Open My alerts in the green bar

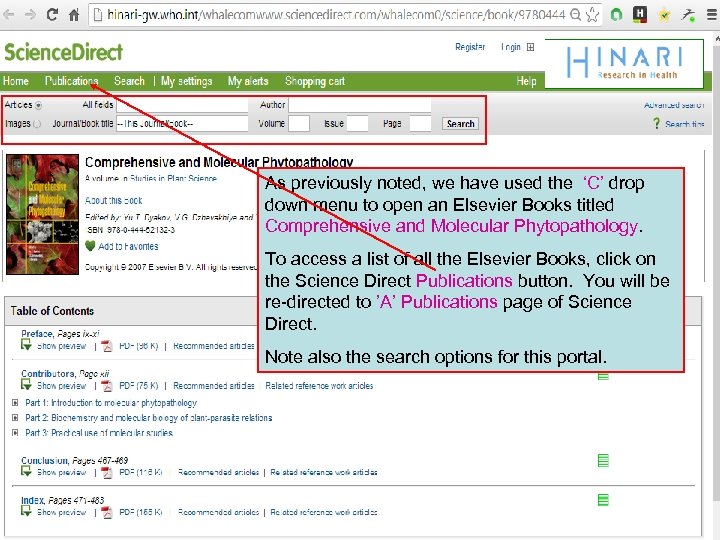tap(248, 81)
